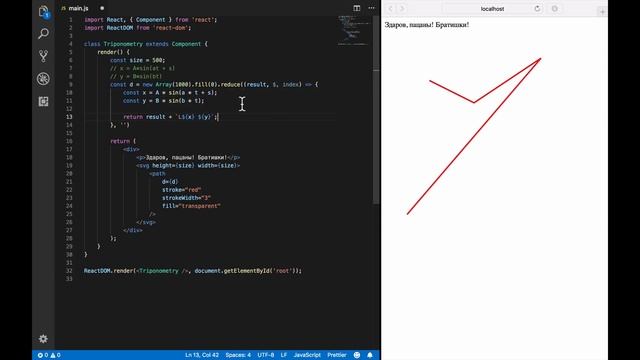Viewport: 640px width, 360px height.
Task: Click 'class Trigonometry extends Component' line
Action: [146, 44]
